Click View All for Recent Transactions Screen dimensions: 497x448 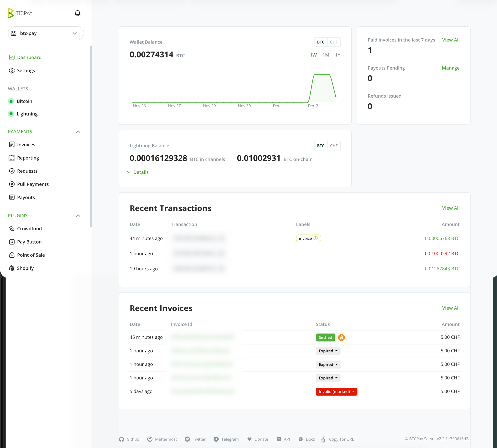click(x=451, y=208)
